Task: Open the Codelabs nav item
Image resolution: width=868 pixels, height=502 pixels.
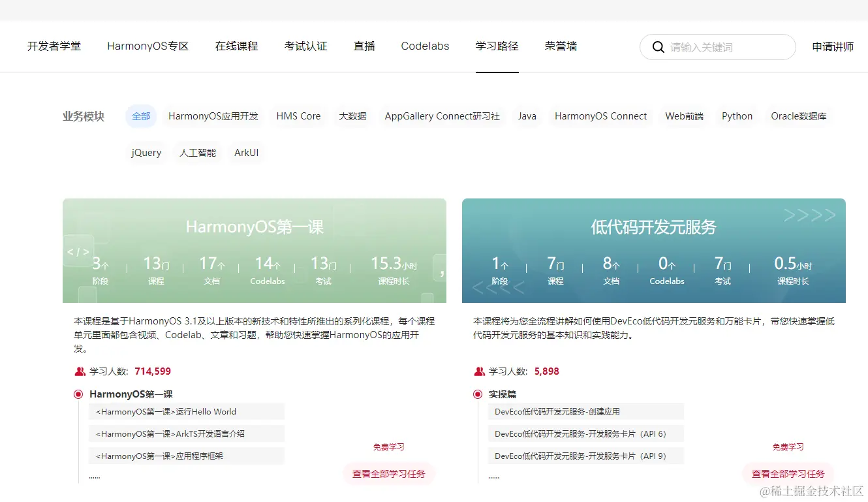Action: (x=426, y=46)
